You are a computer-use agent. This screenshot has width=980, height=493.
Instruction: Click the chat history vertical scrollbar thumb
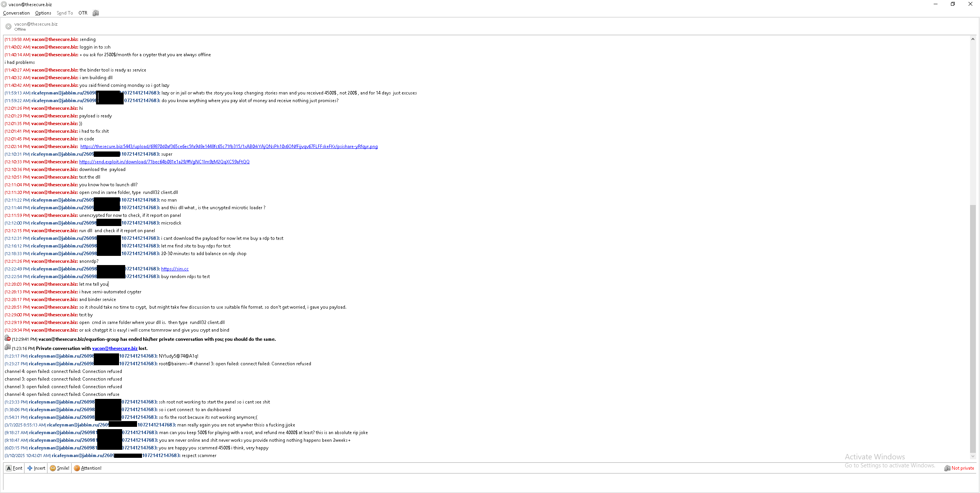[x=973, y=329]
